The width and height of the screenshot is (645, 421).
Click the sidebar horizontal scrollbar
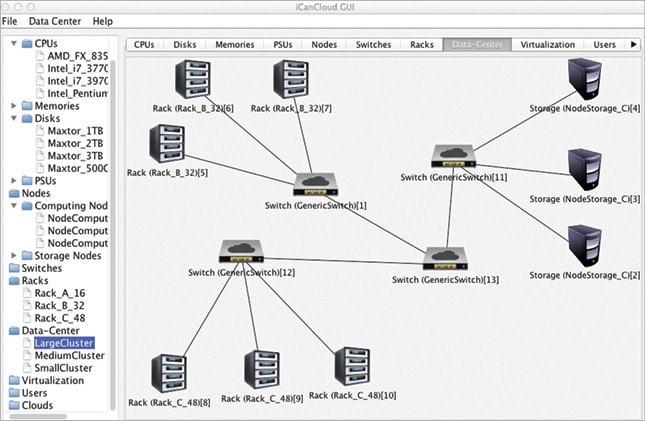(x=38, y=416)
